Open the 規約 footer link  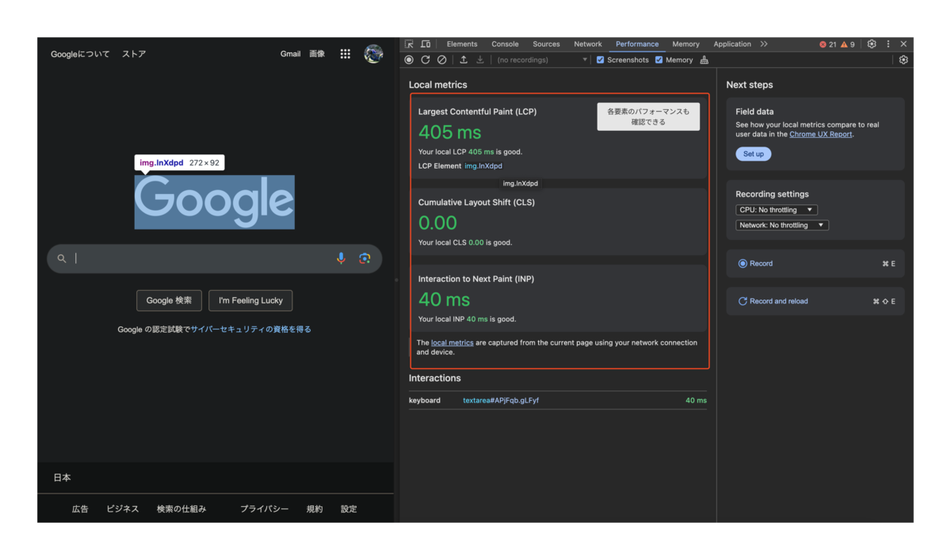coord(315,509)
